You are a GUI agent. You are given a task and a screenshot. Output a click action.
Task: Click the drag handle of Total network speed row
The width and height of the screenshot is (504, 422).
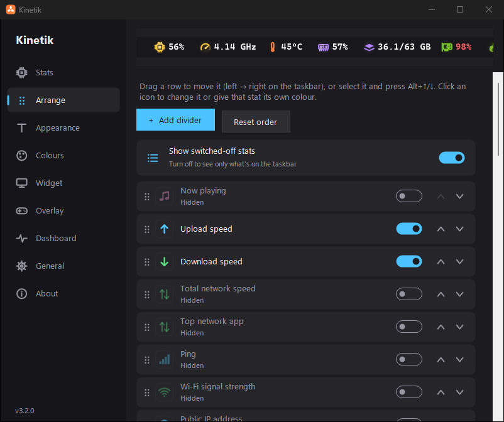(147, 294)
